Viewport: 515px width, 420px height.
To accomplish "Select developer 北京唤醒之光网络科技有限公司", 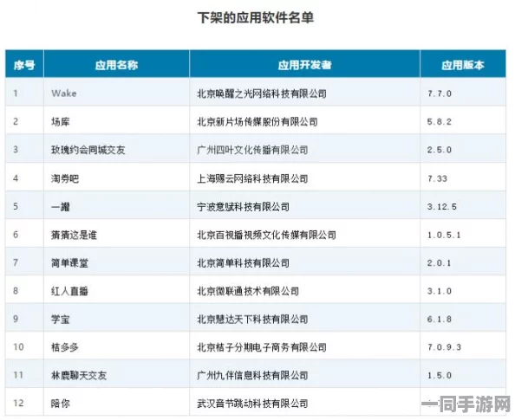I will click(x=262, y=94).
